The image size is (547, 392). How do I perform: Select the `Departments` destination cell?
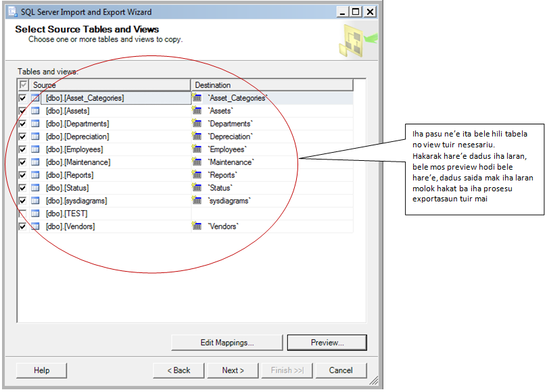click(272, 124)
